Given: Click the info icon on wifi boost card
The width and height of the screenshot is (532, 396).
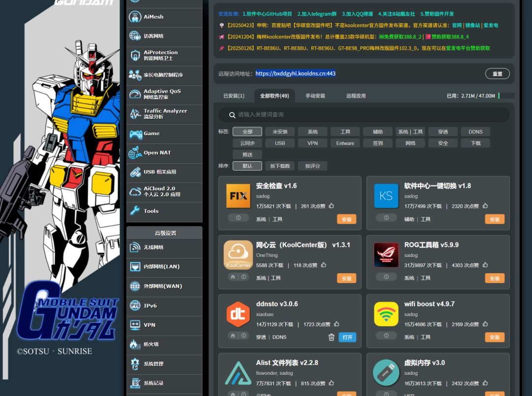Looking at the screenshot, I should click(x=387, y=335).
